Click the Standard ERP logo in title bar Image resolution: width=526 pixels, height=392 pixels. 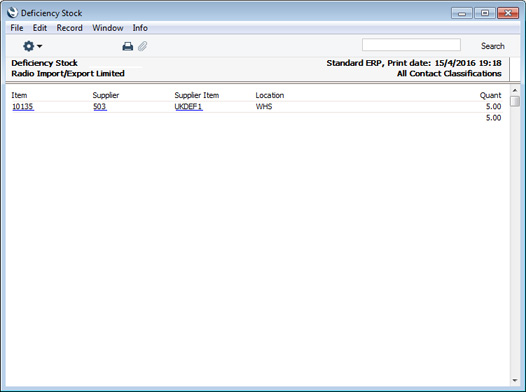tap(12, 13)
